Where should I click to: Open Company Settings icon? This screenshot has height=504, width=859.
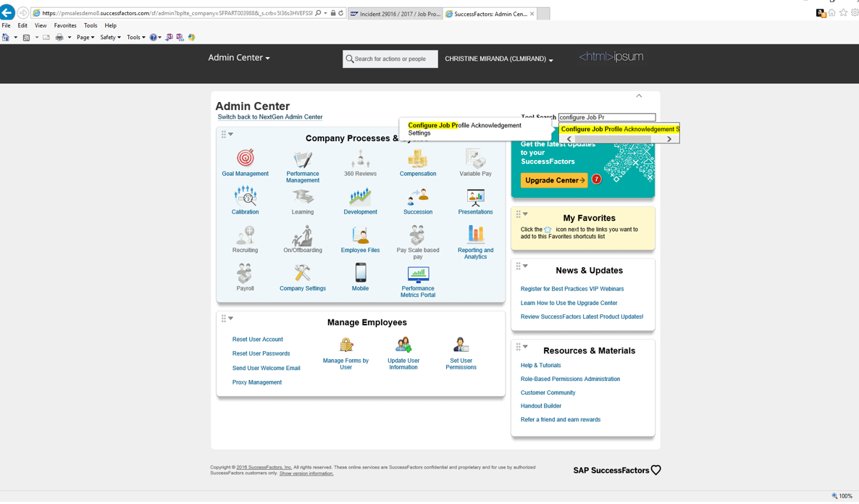pyautogui.click(x=303, y=273)
